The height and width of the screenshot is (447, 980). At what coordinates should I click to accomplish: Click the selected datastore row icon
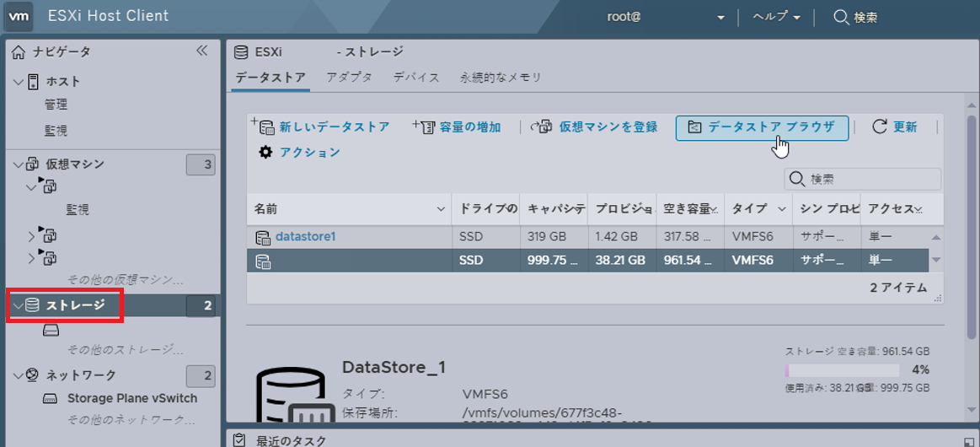tap(263, 261)
